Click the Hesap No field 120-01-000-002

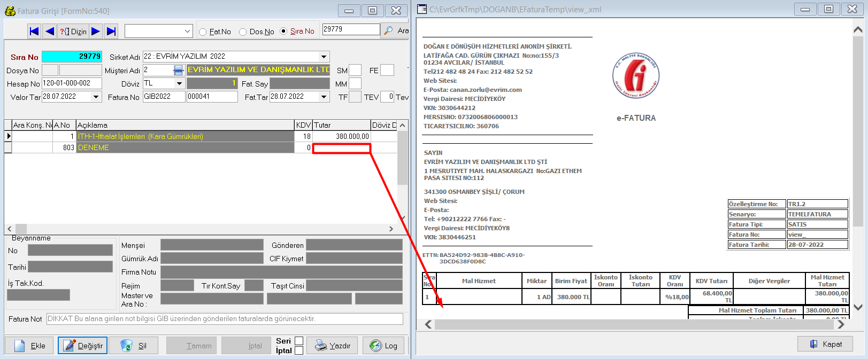pyautogui.click(x=72, y=83)
